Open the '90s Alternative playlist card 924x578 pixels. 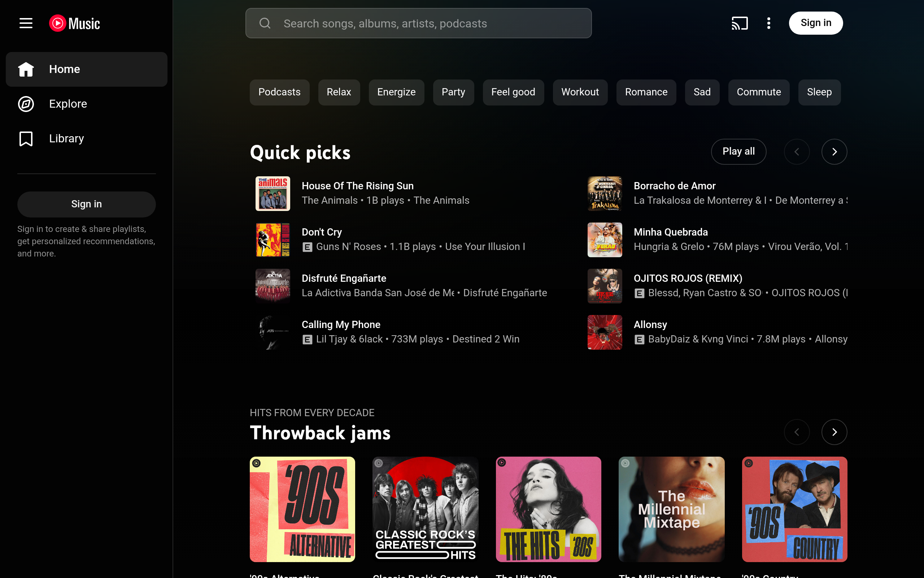(x=302, y=509)
